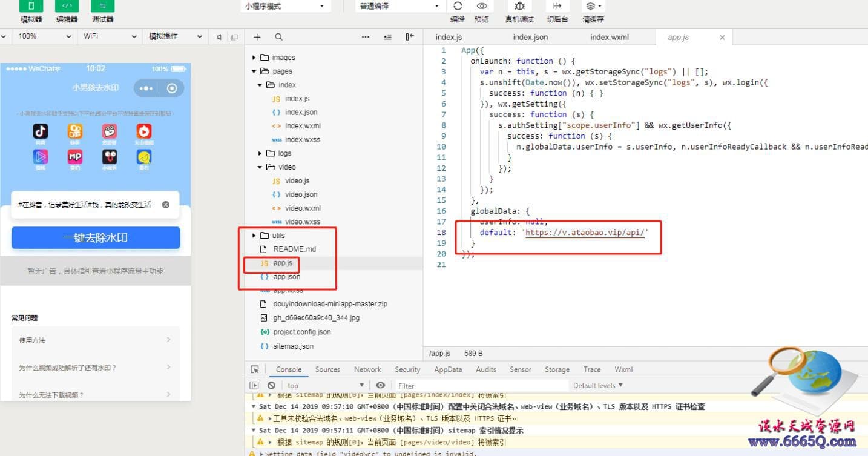Tap the mini program close circle button
Image resolution: width=868 pixels, height=456 pixels.
[172, 88]
